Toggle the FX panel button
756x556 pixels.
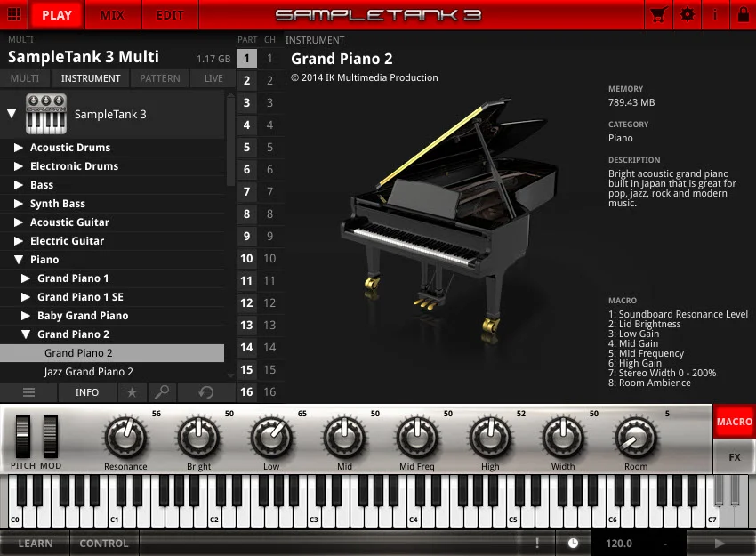734,456
